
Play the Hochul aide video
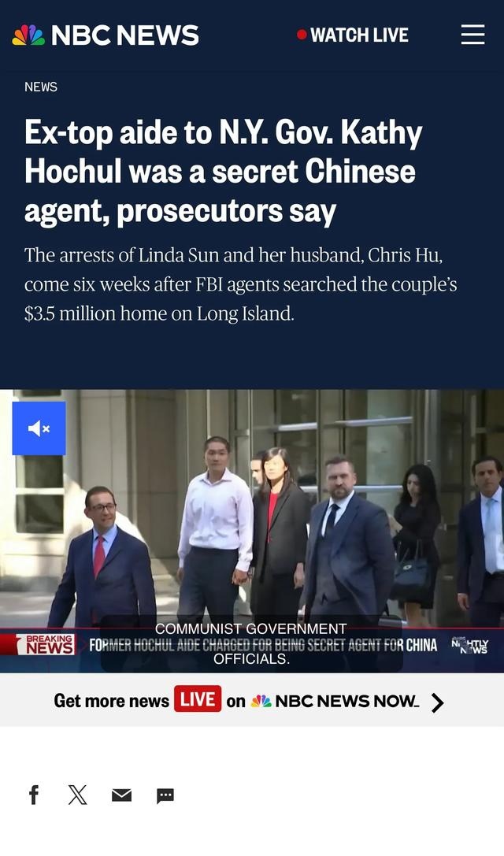point(252,531)
